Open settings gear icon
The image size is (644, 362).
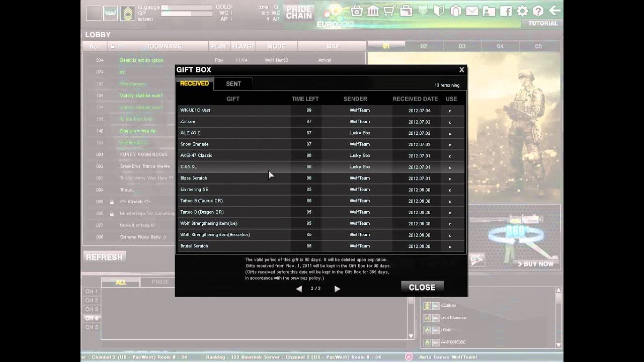pyautogui.click(x=522, y=11)
